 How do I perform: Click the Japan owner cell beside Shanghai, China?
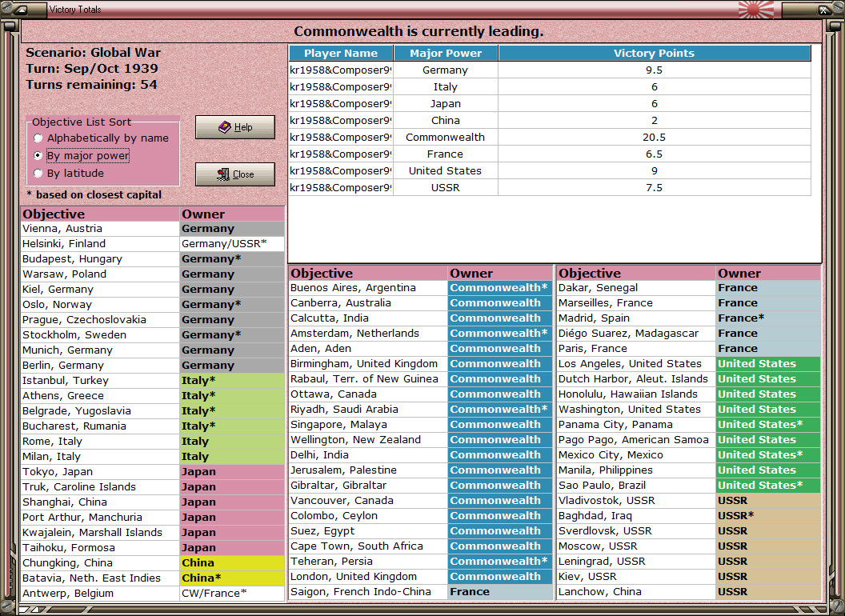click(232, 502)
